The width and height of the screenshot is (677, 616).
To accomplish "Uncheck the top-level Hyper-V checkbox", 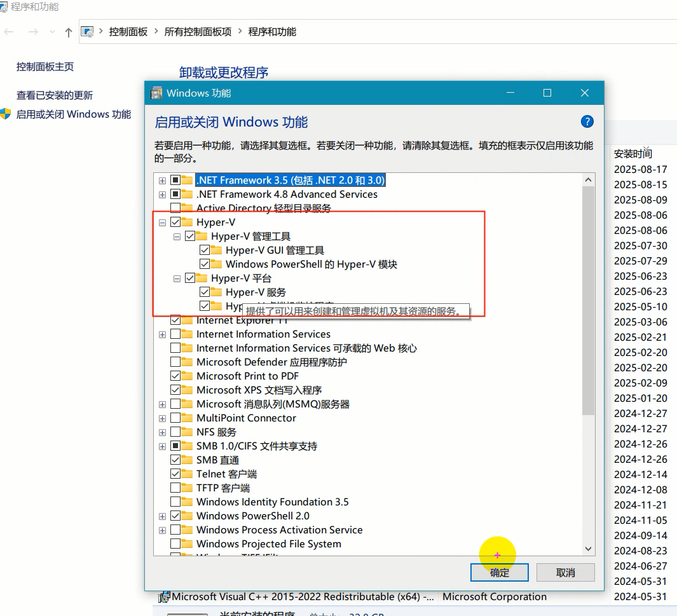I will (x=175, y=222).
